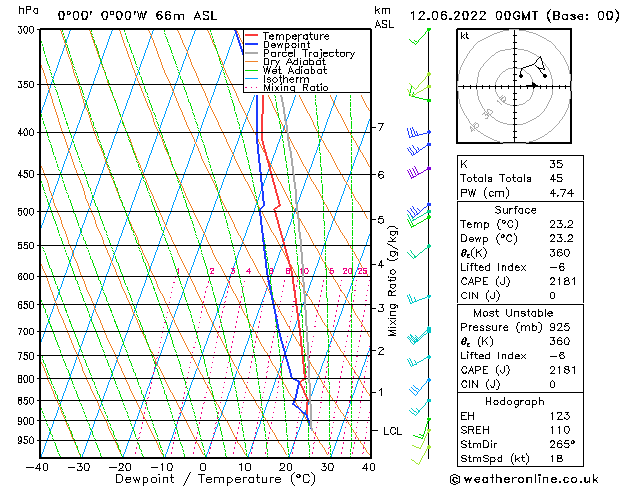This screenshot has width=629, height=486.
Task: Click the '300' hPa pressure label
Action: [x=28, y=30]
